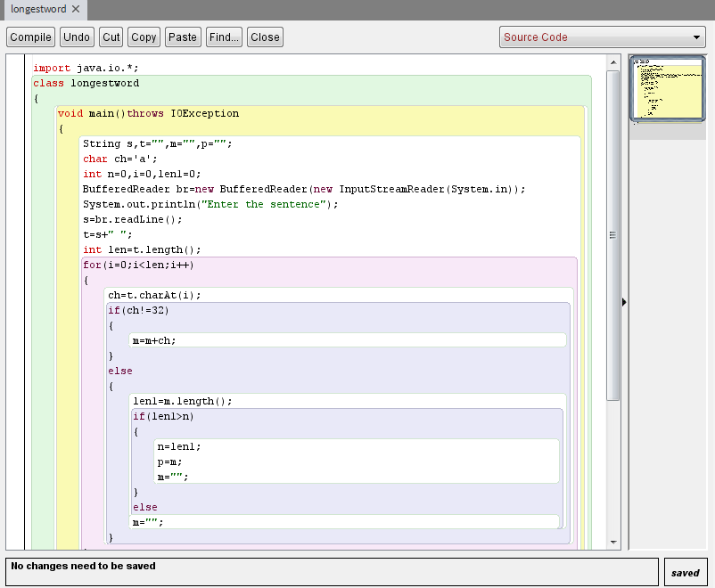Open the Source Code view dropdown
Screen dimensions: 715x588
click(603, 37)
